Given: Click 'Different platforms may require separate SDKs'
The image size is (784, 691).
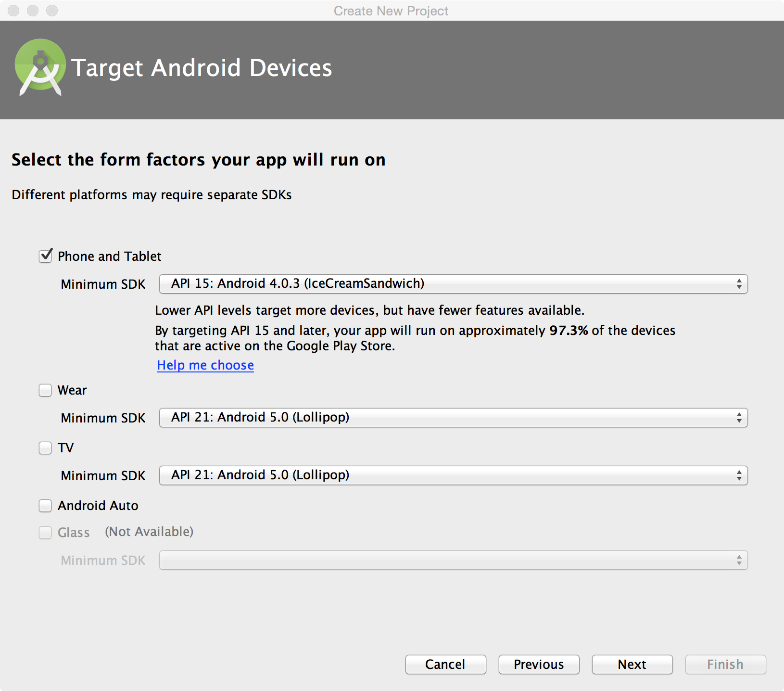Looking at the screenshot, I should click(x=152, y=195).
